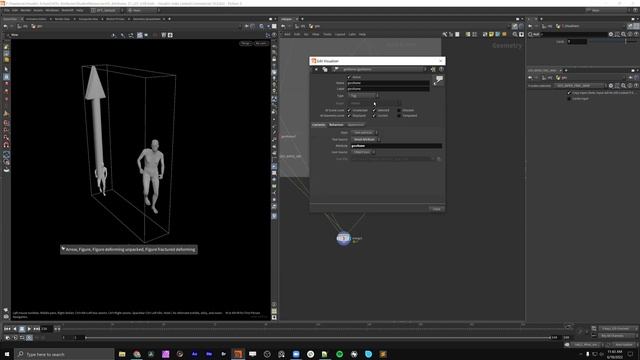Open Google Chrome from the taskbar

(x=137, y=354)
